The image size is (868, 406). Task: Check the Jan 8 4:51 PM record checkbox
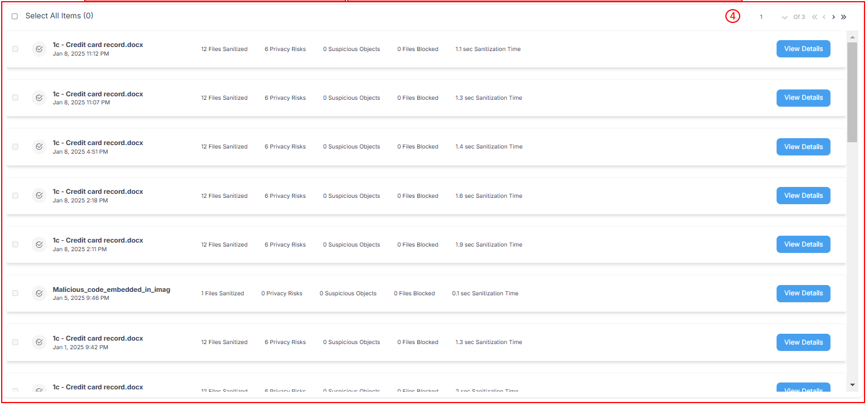tap(15, 146)
